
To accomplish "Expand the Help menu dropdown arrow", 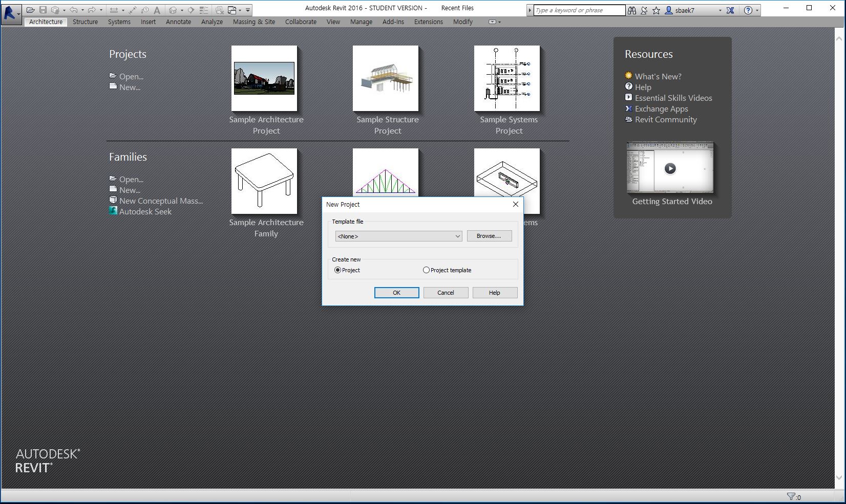I will pos(757,10).
